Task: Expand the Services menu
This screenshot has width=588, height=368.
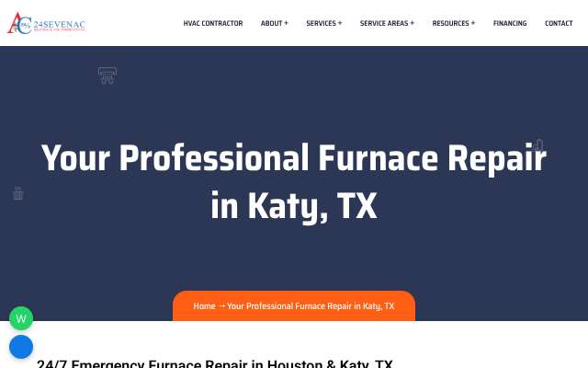Action: tap(324, 23)
